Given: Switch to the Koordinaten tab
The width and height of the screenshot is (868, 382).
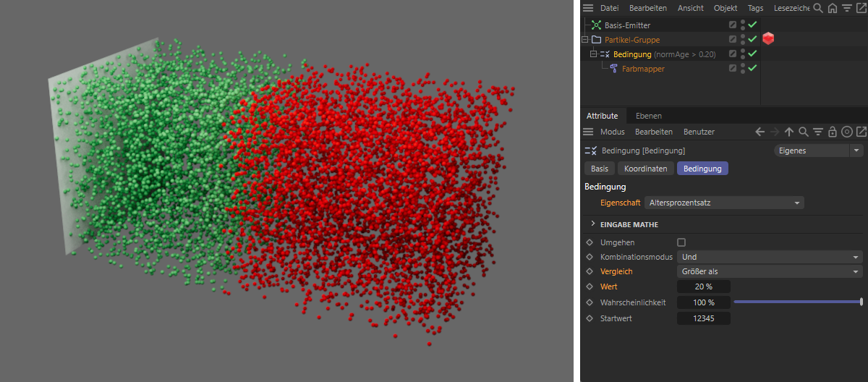Looking at the screenshot, I should coord(646,169).
